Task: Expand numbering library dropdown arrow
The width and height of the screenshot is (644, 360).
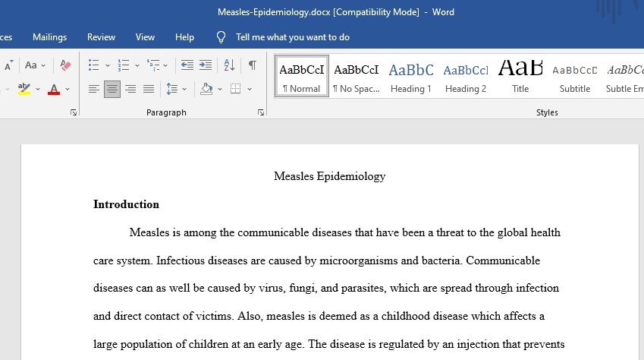Action: point(137,65)
